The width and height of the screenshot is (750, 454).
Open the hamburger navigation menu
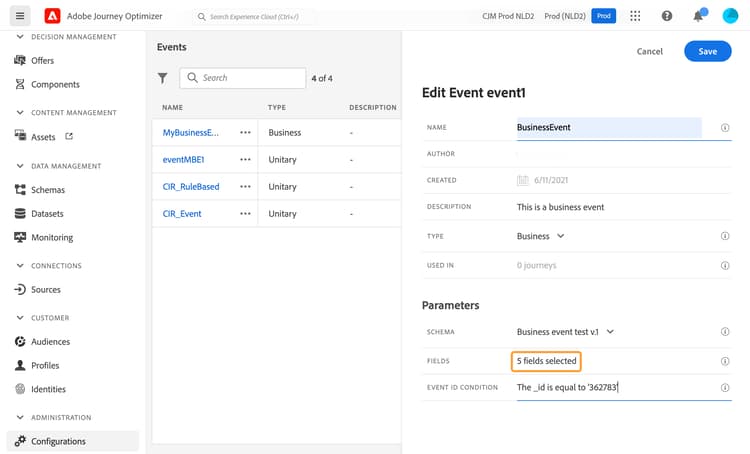20,16
